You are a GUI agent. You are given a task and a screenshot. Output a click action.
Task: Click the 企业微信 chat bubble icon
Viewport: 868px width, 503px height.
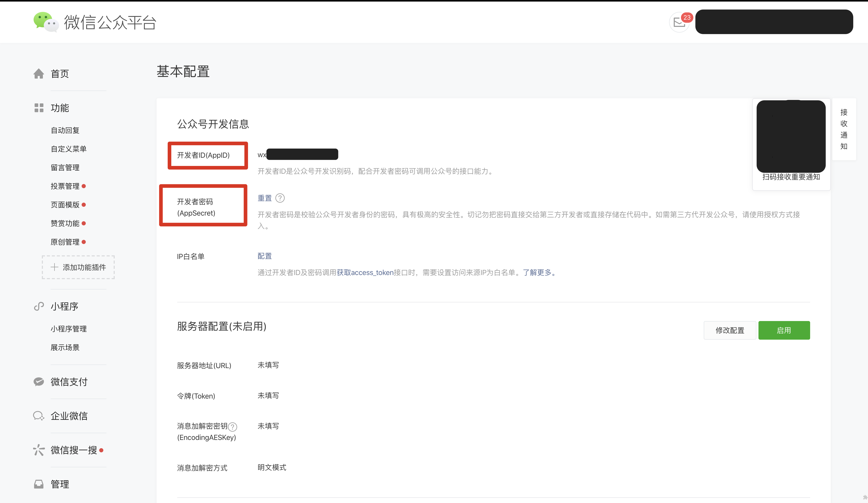tap(38, 416)
